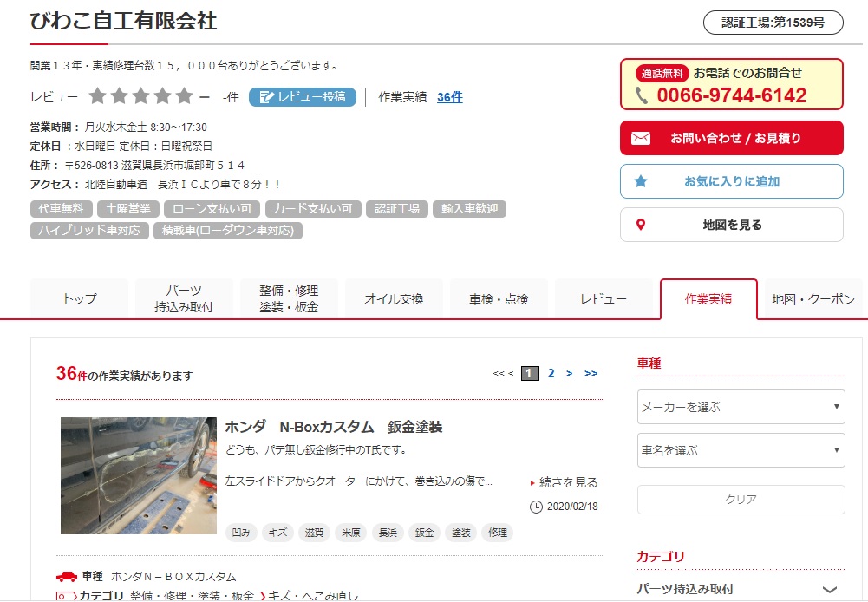Image resolution: width=868 pixels, height=602 pixels.
Task: Open the メーカーを選ぶ dropdown
Action: click(741, 407)
